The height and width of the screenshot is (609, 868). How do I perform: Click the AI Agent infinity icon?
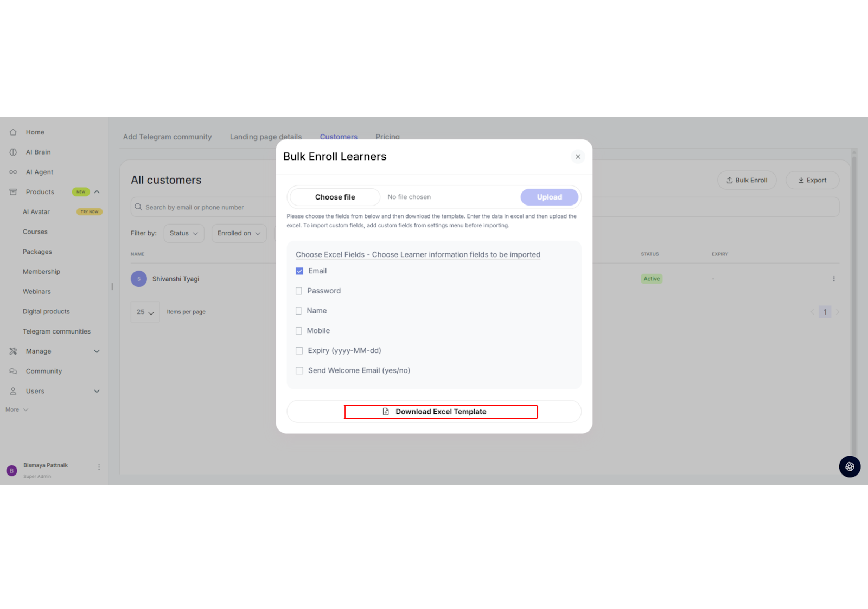(x=13, y=172)
